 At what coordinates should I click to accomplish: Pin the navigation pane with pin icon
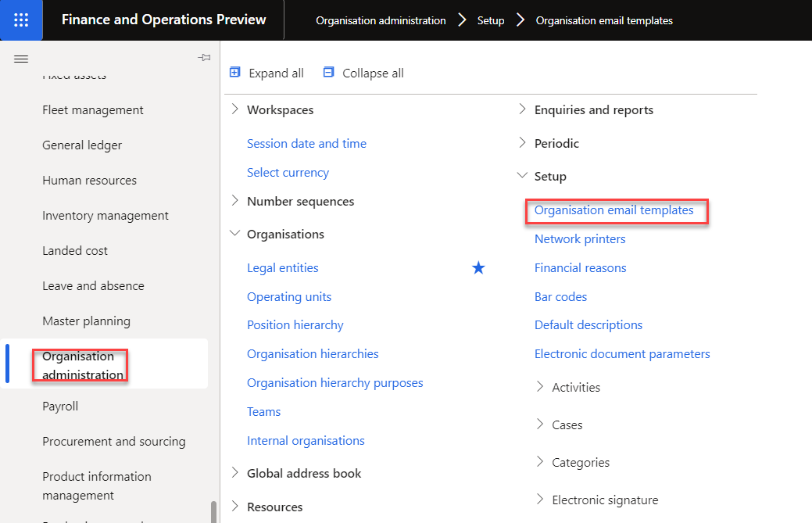pyautogui.click(x=204, y=58)
